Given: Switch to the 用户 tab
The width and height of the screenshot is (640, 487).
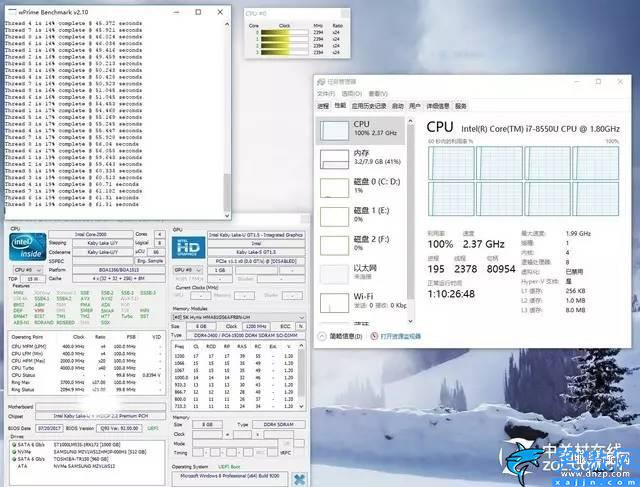Looking at the screenshot, I should pos(415,106).
